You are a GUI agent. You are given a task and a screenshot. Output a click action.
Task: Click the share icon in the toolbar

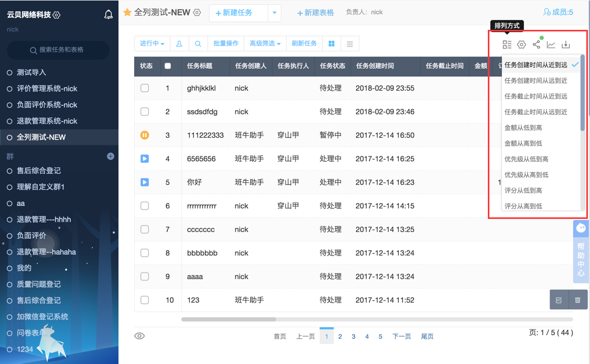click(x=536, y=45)
